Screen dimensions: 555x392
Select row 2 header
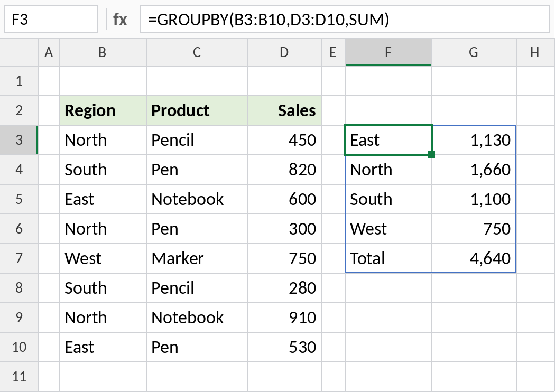(x=19, y=110)
